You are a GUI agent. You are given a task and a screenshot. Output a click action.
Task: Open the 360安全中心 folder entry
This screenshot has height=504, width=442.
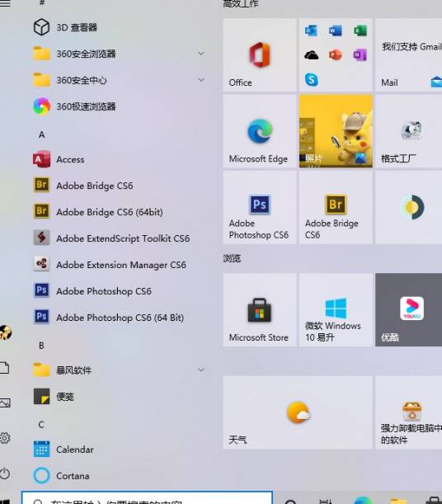coord(120,80)
